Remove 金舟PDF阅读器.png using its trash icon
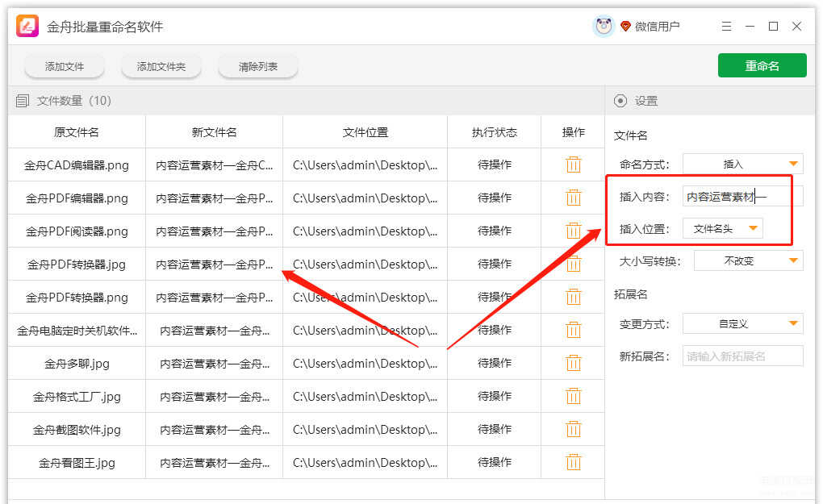Image resolution: width=823 pixels, height=504 pixels. 573,231
